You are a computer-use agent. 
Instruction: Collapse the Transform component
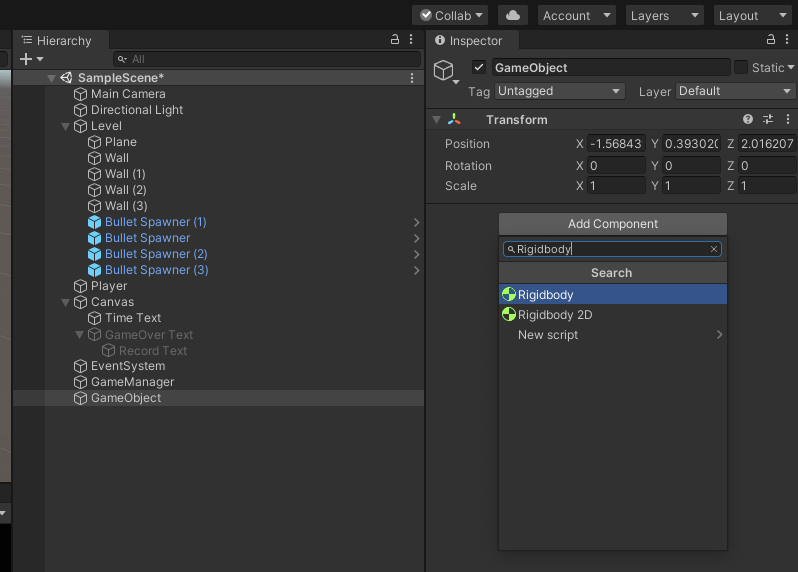click(437, 120)
